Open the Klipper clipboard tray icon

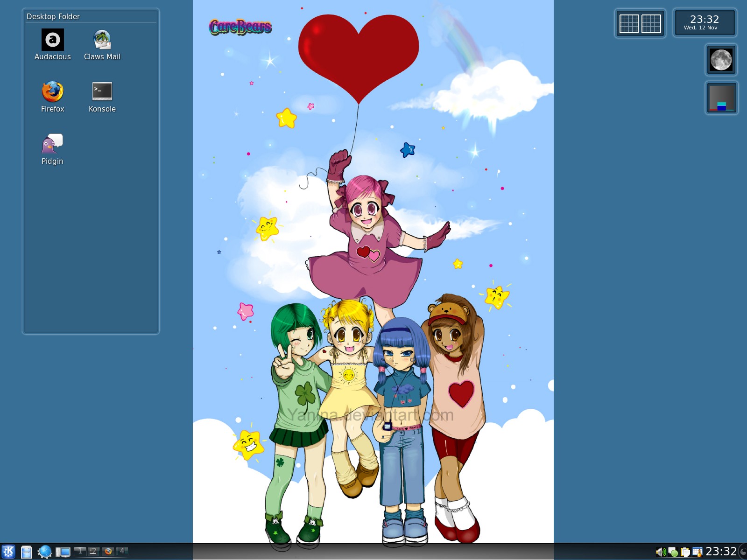(x=685, y=552)
